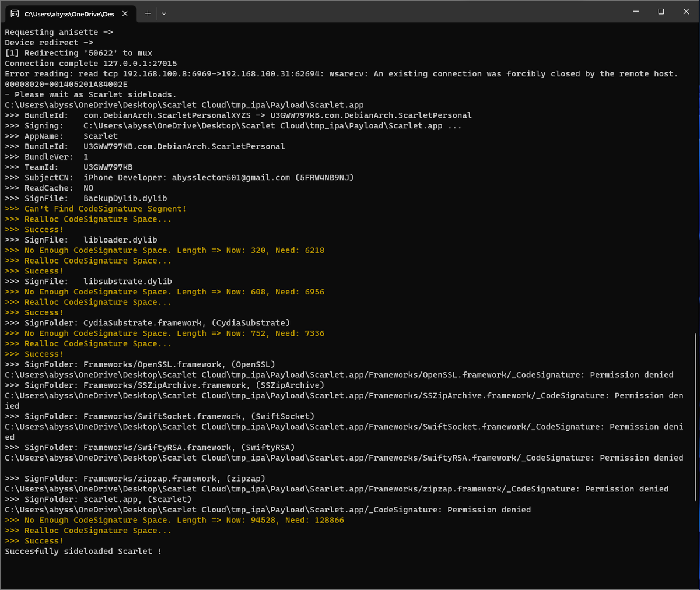
Task: Click 'Please wait as Scarlet sideloads' line
Action: pyautogui.click(x=90, y=94)
